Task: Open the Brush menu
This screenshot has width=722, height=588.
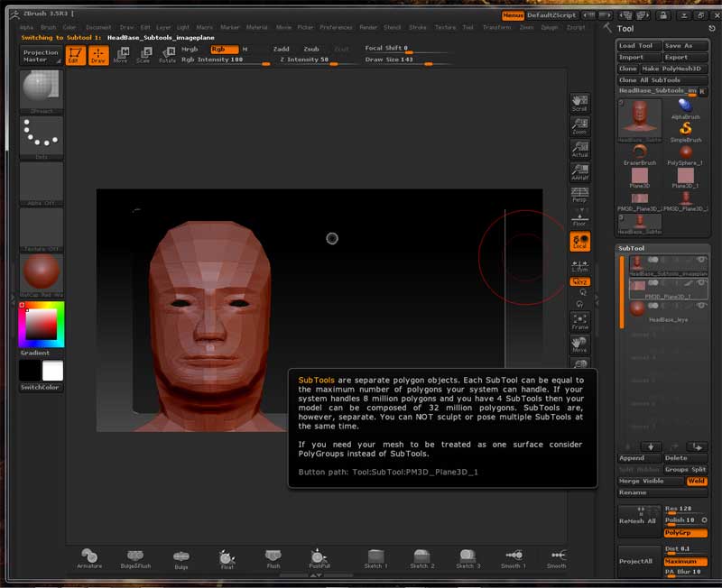Action: coord(48,28)
